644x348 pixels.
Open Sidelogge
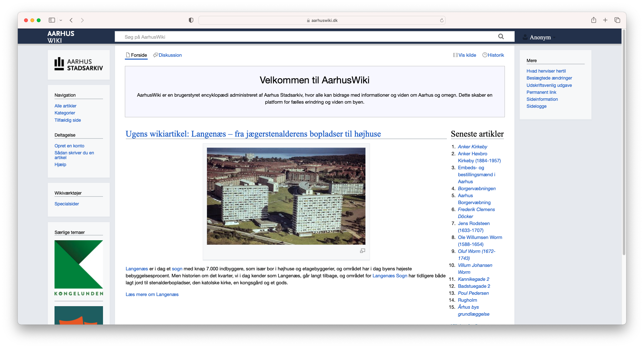pyautogui.click(x=537, y=106)
